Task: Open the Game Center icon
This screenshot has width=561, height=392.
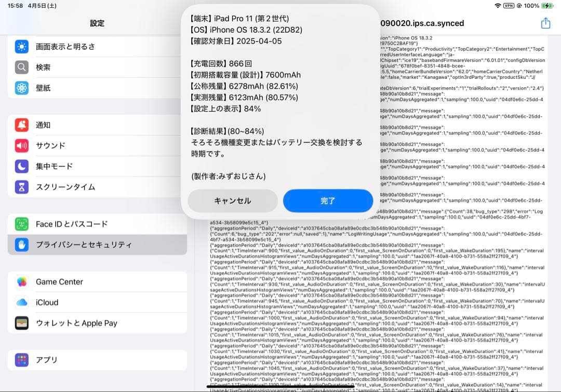Action: coord(21,282)
